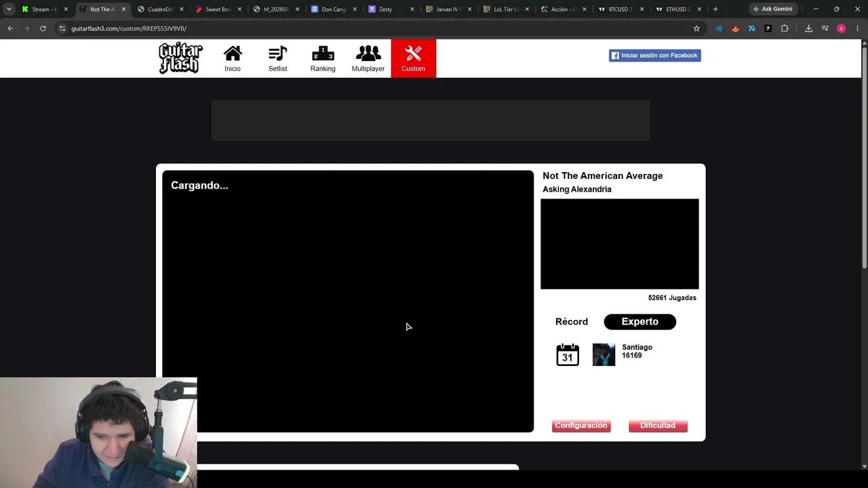Click the 52661 Jugadas play count
Screen dimensions: 868x488
click(x=672, y=298)
